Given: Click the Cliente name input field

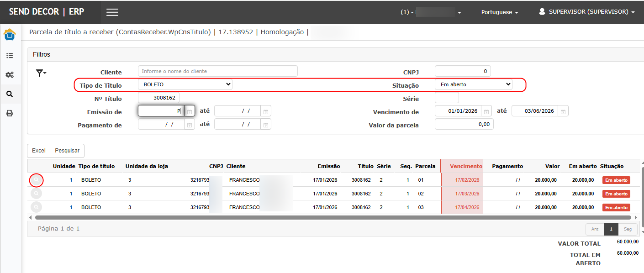Looking at the screenshot, I should click(217, 71).
